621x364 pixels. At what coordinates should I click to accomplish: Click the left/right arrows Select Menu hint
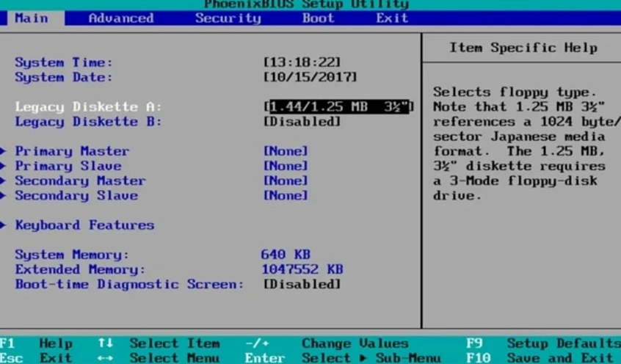pyautogui.click(x=159, y=358)
